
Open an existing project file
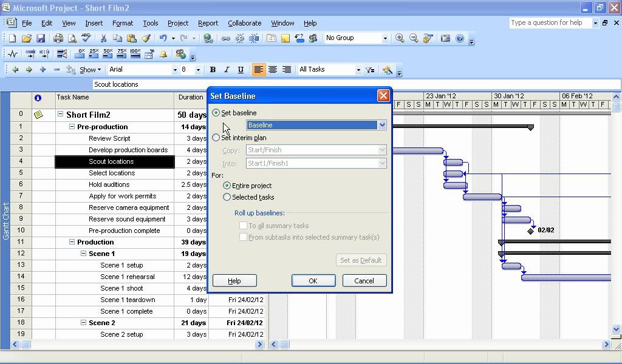(x=27, y=38)
